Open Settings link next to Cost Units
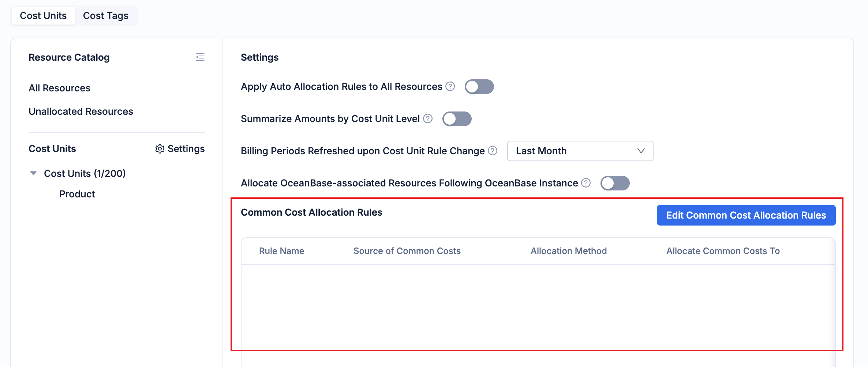Viewport: 868px width, 367px height. [x=186, y=149]
